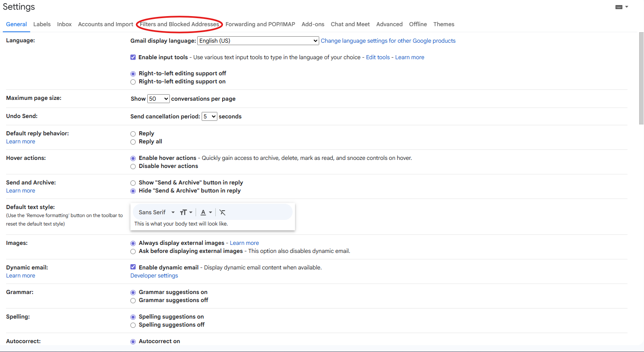Toggle the Enable input tools checkbox
The image size is (644, 352).
tap(133, 57)
